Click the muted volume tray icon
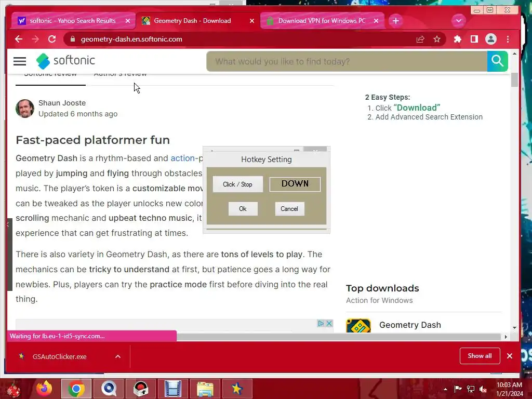This screenshot has height=399, width=532. point(483,389)
